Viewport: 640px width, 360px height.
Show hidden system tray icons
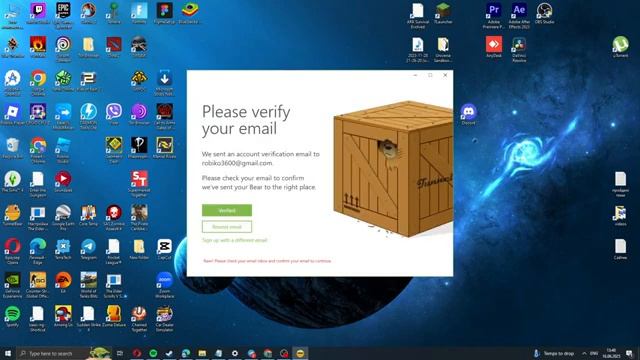584,353
